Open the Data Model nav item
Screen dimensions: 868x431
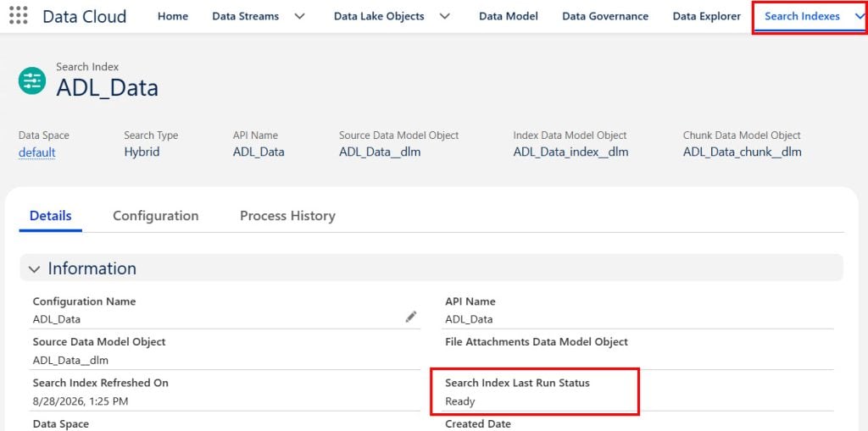pos(509,17)
